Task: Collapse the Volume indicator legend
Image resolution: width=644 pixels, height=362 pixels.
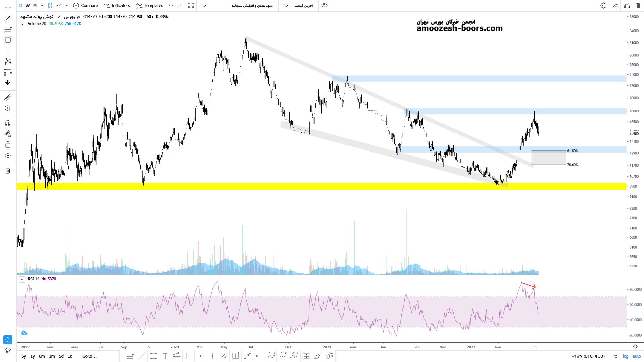Action: [22, 24]
